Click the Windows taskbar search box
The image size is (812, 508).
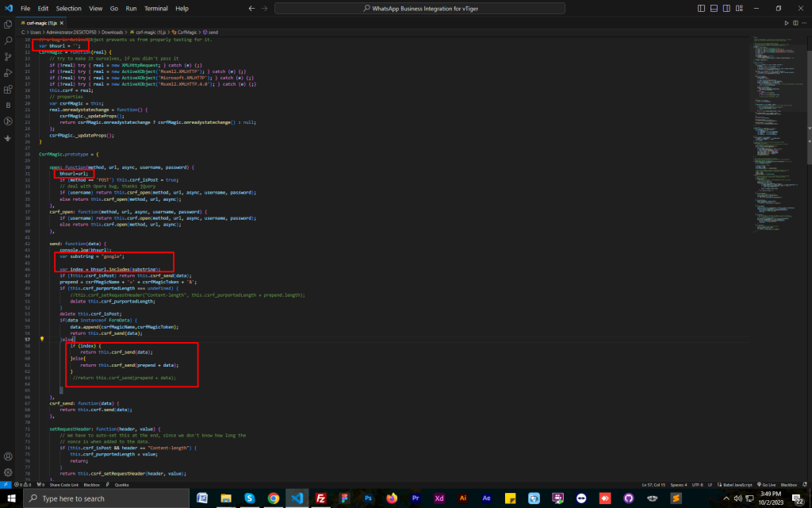[x=106, y=498]
